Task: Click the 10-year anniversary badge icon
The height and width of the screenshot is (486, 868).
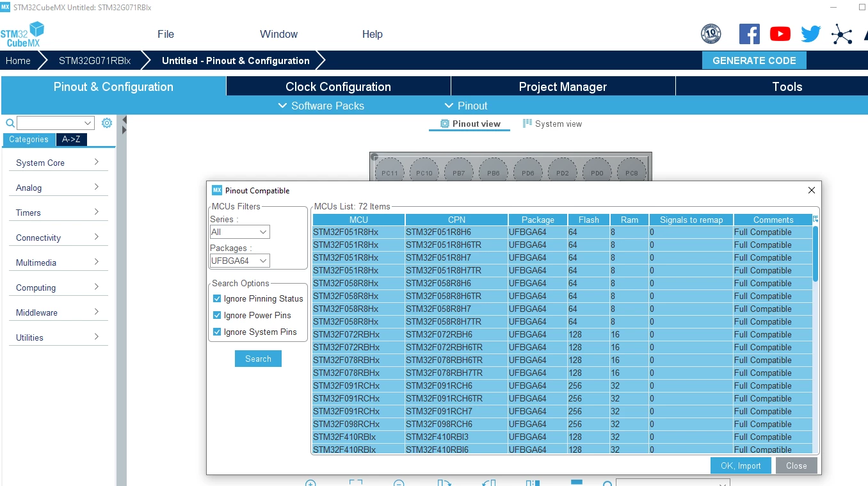Action: pyautogui.click(x=711, y=34)
